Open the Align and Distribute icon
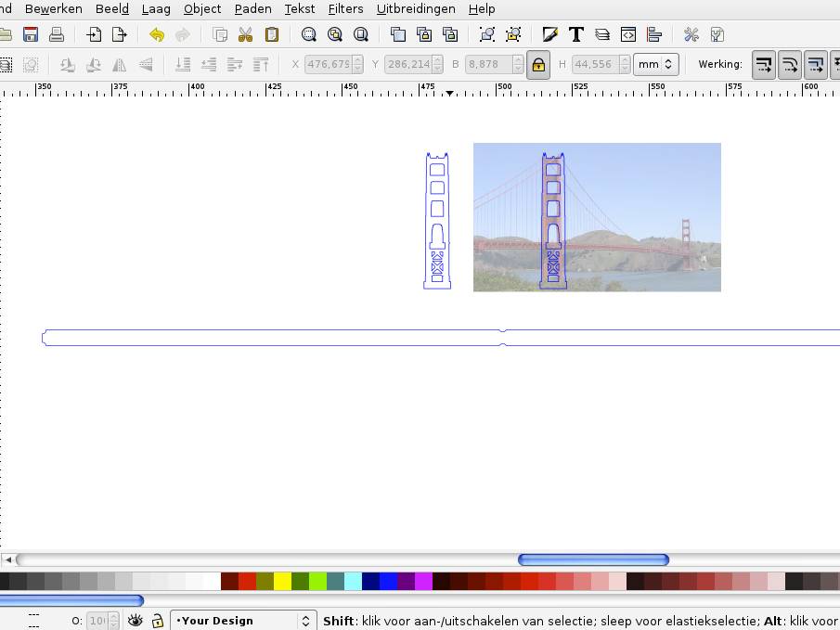Viewport: 840px width, 630px height. [x=654, y=35]
